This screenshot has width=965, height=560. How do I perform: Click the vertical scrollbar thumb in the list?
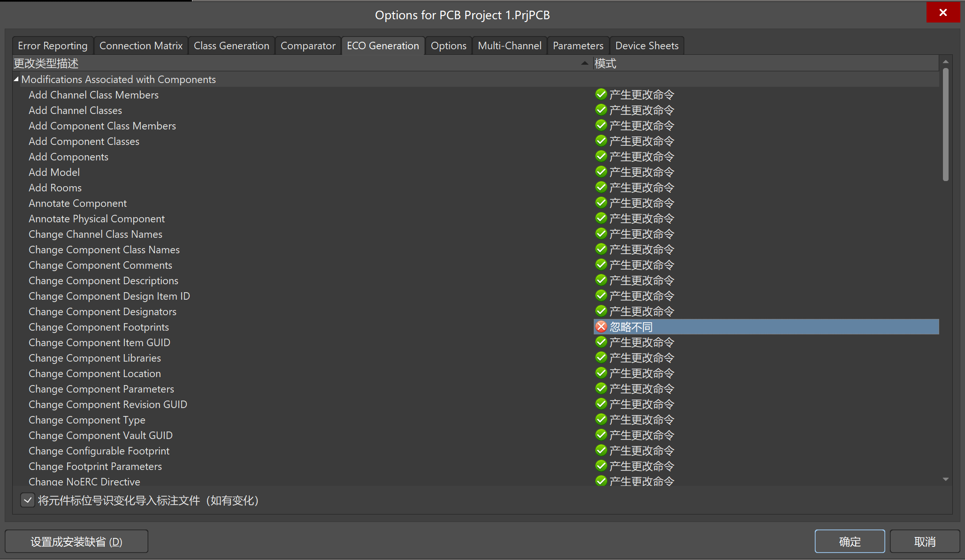[x=945, y=124]
